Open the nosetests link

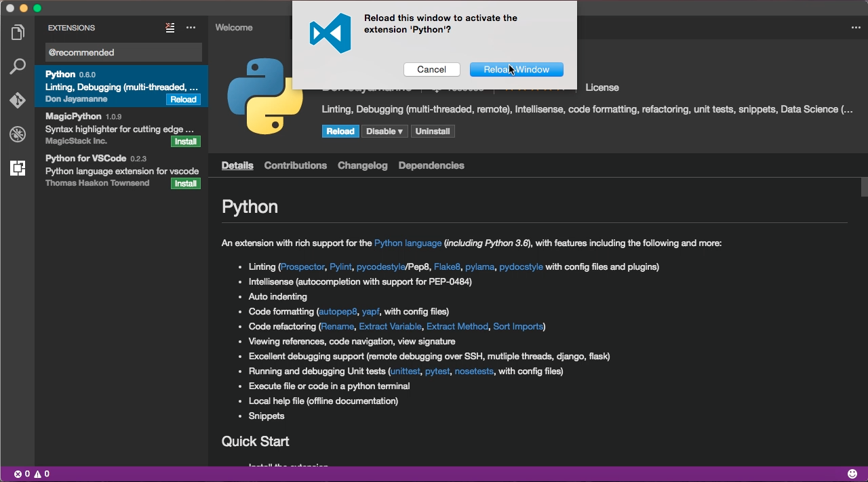click(474, 371)
